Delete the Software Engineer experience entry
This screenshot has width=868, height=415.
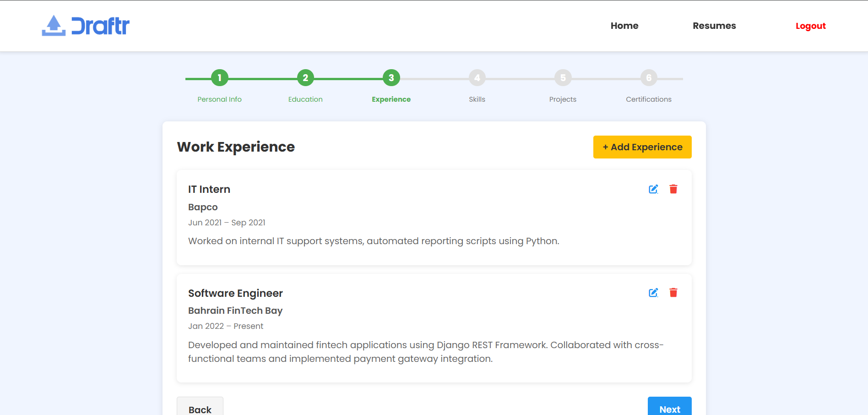[673, 293]
